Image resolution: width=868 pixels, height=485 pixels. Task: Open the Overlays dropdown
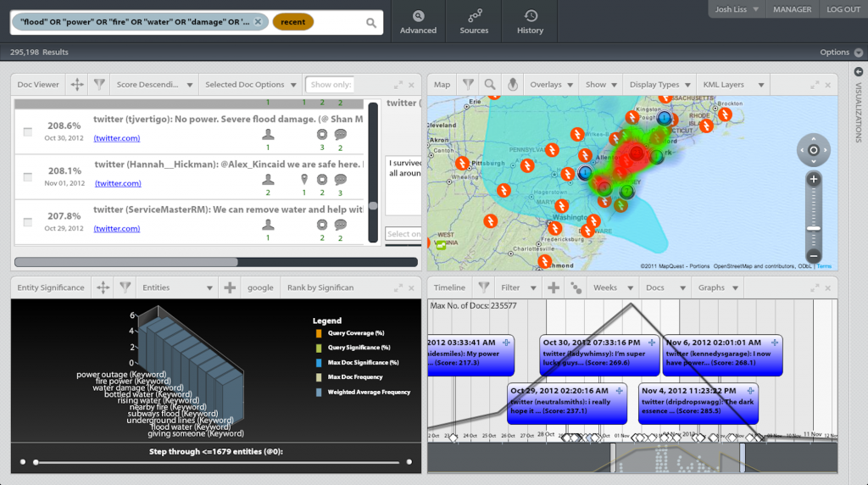pos(551,85)
